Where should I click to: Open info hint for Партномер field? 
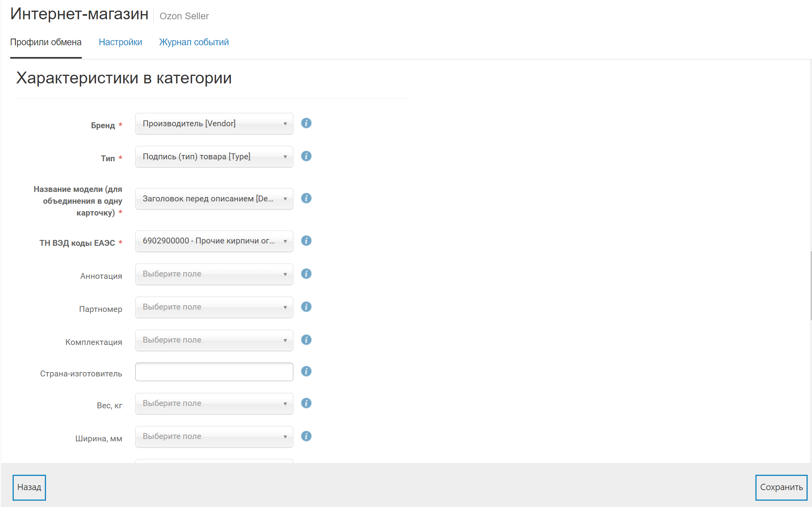pyautogui.click(x=306, y=307)
